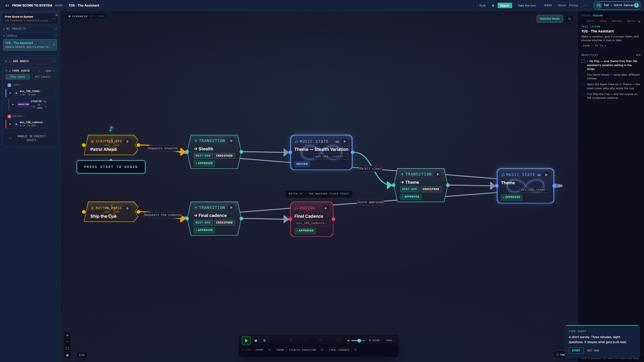This screenshot has height=362, width=644.
Task: Toggle the scenario off/show pill
Action: [x=86, y=16]
